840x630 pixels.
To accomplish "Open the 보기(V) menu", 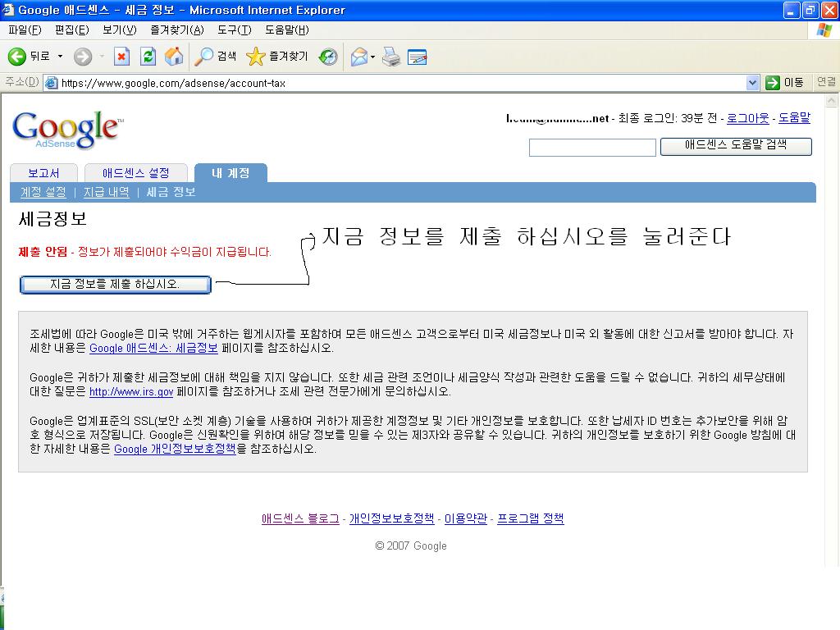I will click(120, 30).
